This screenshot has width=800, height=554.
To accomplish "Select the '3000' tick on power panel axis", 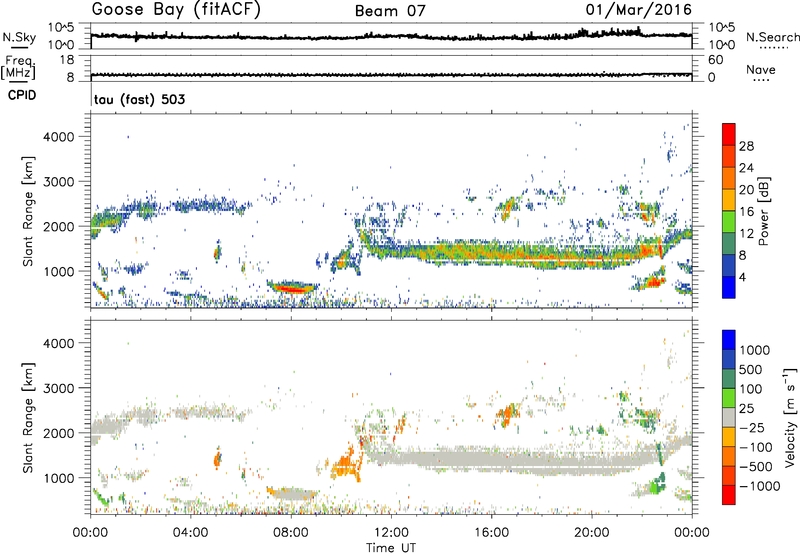I will (x=59, y=182).
